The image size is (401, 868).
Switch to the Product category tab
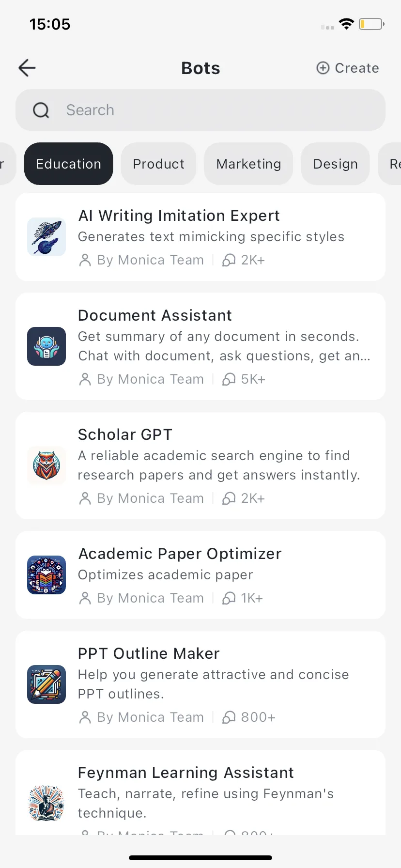coord(159,164)
